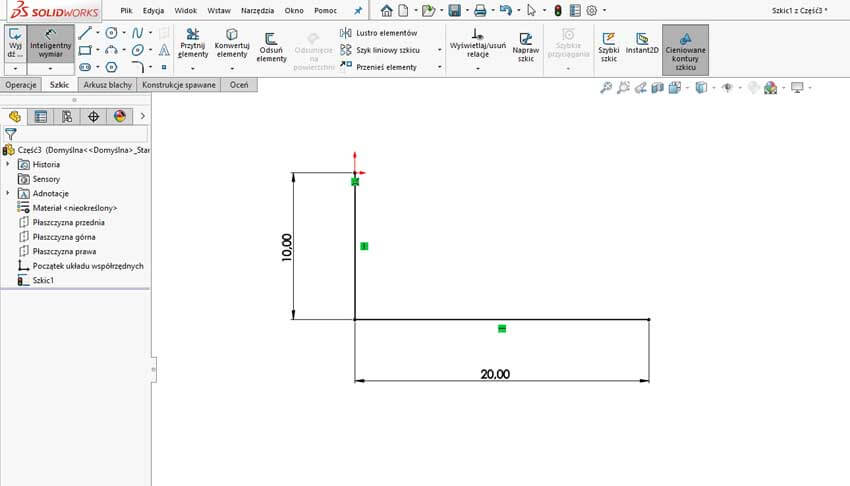The image size is (850, 486).
Task: Select the Arc sketch tool
Action: point(111,50)
